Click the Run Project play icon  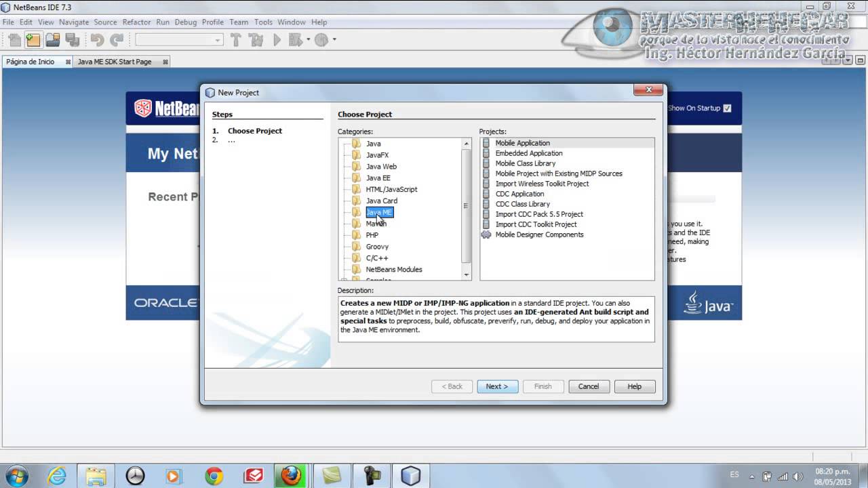point(277,40)
